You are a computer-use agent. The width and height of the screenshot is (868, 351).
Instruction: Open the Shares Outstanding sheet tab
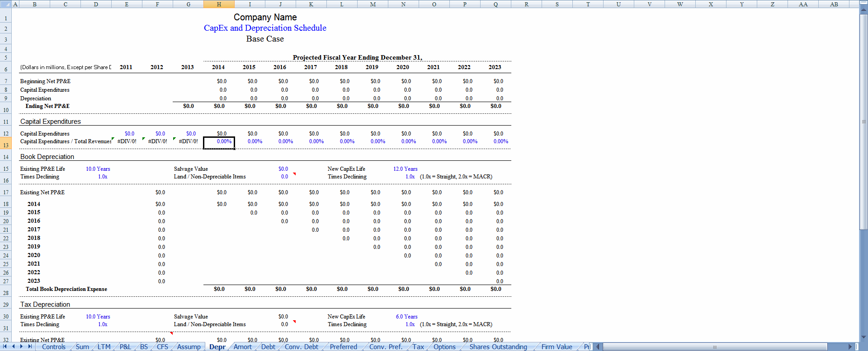pyautogui.click(x=498, y=347)
